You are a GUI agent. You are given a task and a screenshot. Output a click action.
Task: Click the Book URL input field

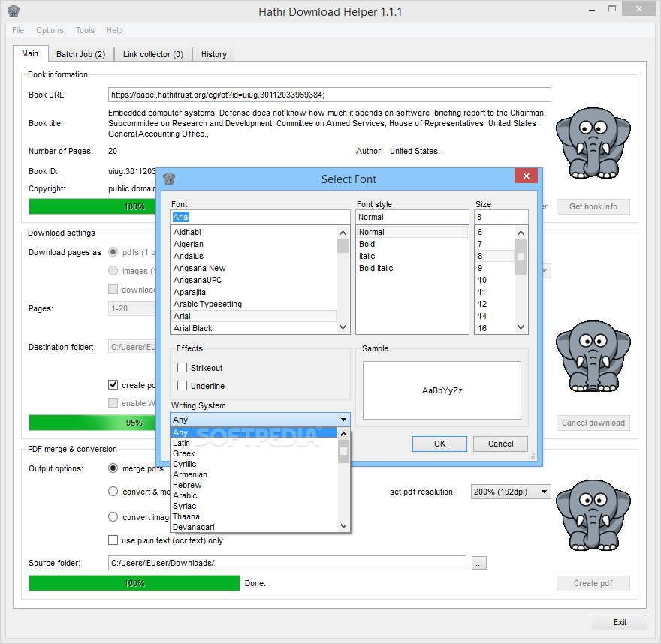coord(330,95)
